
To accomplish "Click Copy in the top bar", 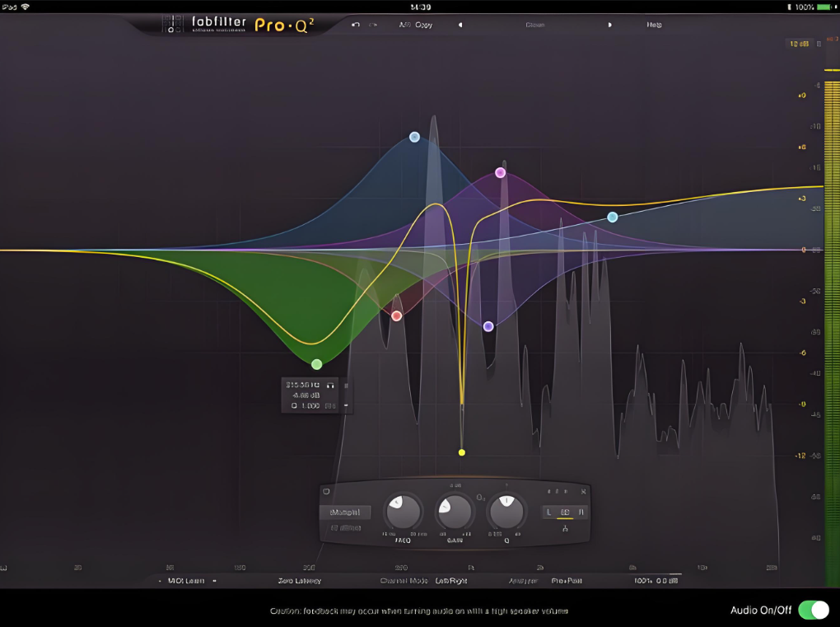I will (423, 25).
